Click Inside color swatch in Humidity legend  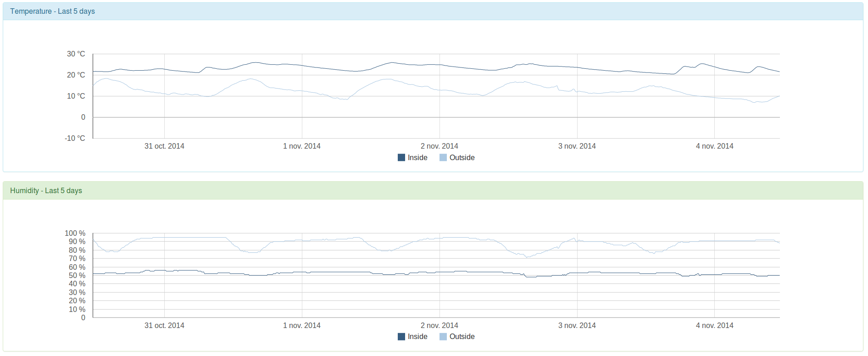(x=401, y=336)
